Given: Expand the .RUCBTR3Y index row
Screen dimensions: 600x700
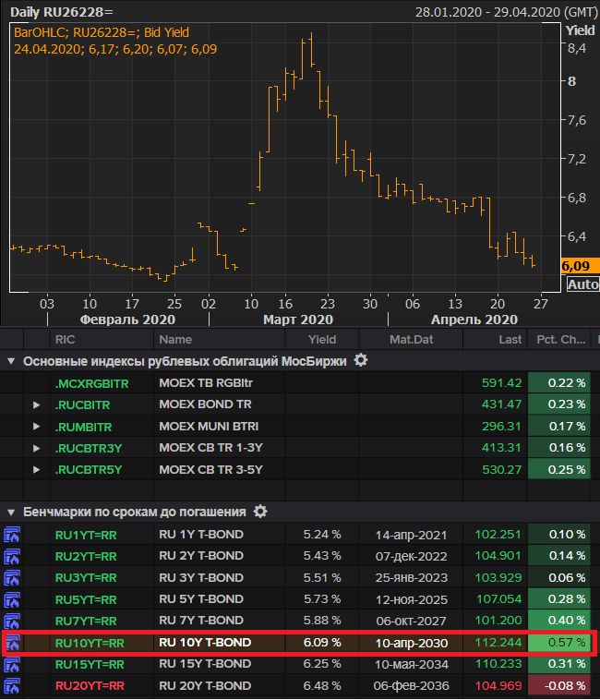Looking at the screenshot, I should point(37,448).
